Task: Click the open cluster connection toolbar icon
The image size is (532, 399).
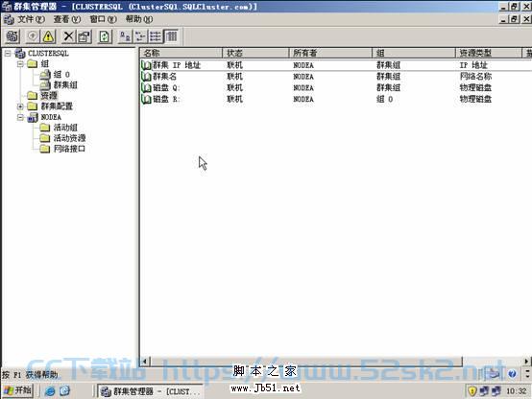Action: [x=12, y=36]
